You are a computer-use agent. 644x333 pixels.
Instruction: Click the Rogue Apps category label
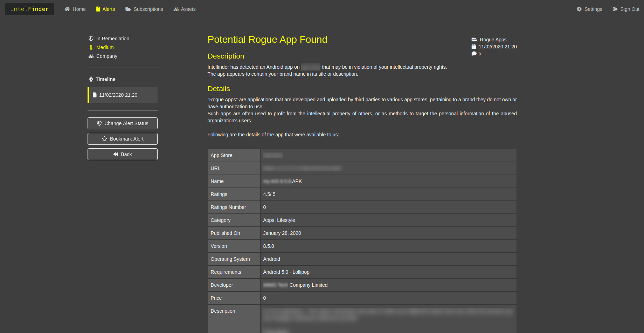(493, 40)
